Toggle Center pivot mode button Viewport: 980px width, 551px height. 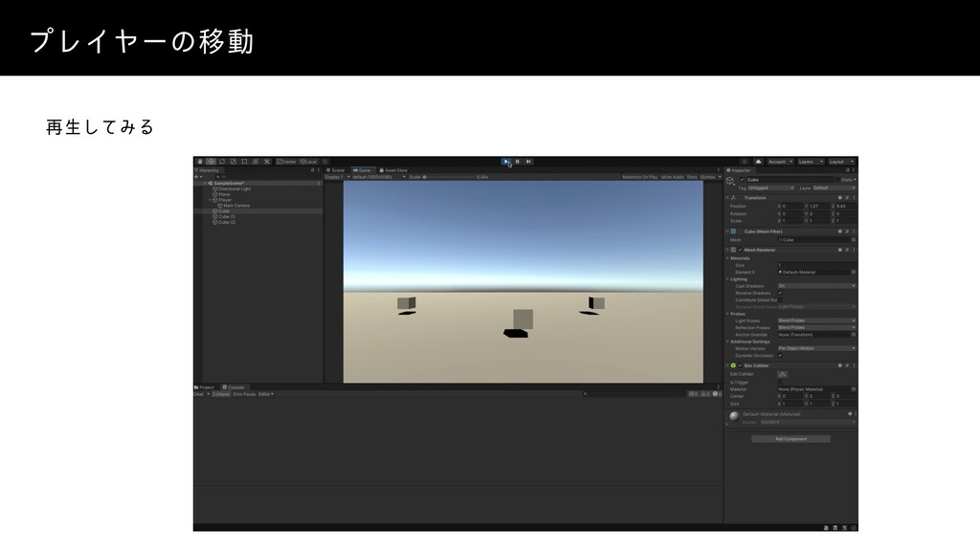coord(287,162)
